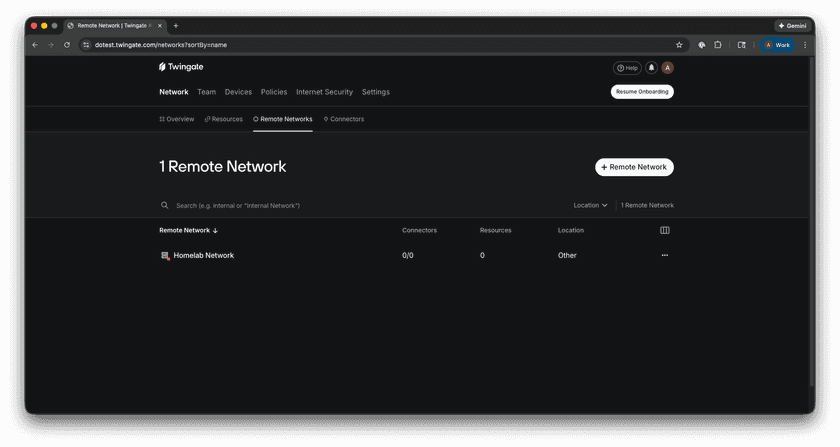Open a new browser tab
840x447 pixels.
coord(176,26)
